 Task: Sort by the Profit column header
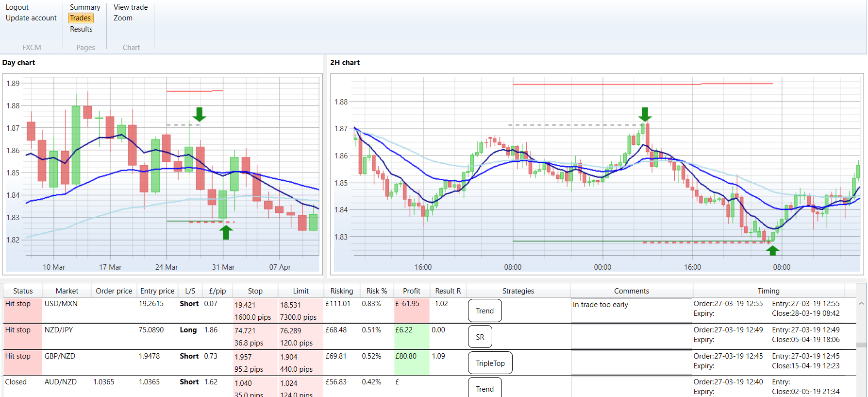pyautogui.click(x=412, y=291)
